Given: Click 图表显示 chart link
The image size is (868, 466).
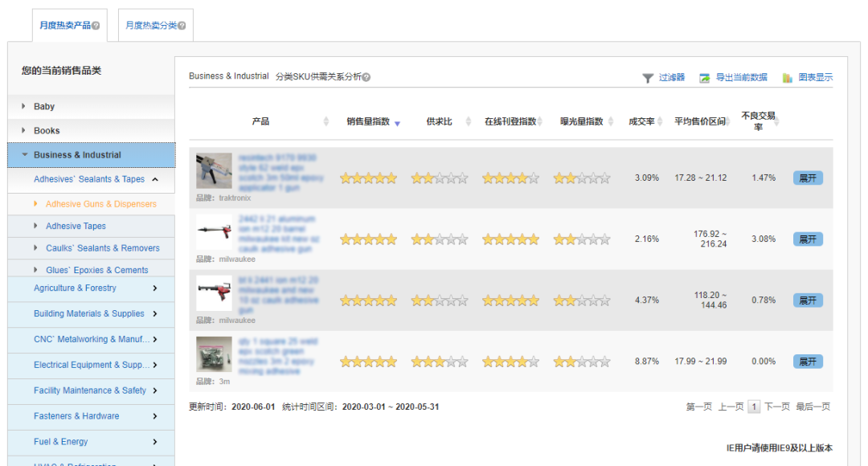Looking at the screenshot, I should pos(816,77).
